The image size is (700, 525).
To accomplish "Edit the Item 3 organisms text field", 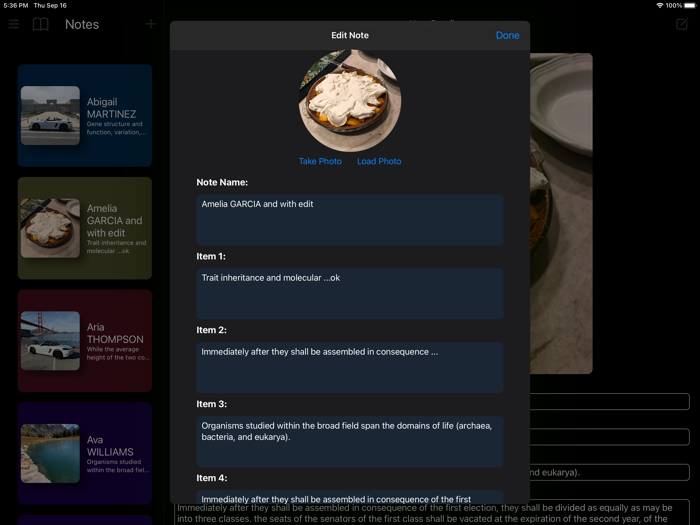I will tap(350, 442).
